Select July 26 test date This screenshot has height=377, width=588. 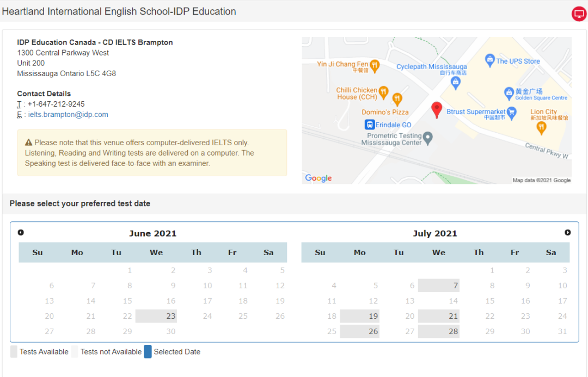(x=360, y=331)
